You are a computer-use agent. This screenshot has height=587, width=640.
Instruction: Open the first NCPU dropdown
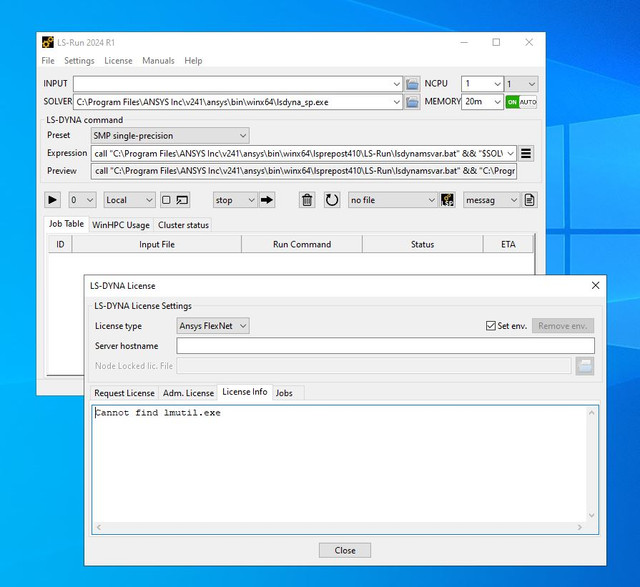(497, 84)
